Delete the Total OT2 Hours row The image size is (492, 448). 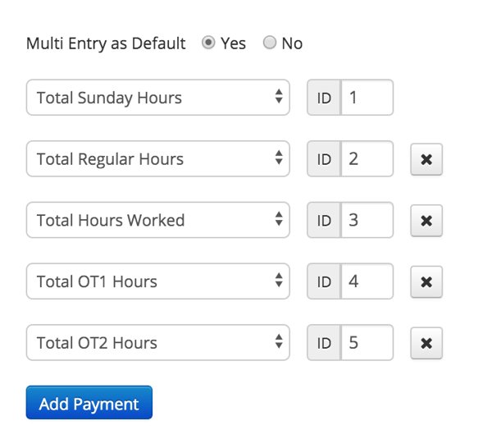click(426, 343)
